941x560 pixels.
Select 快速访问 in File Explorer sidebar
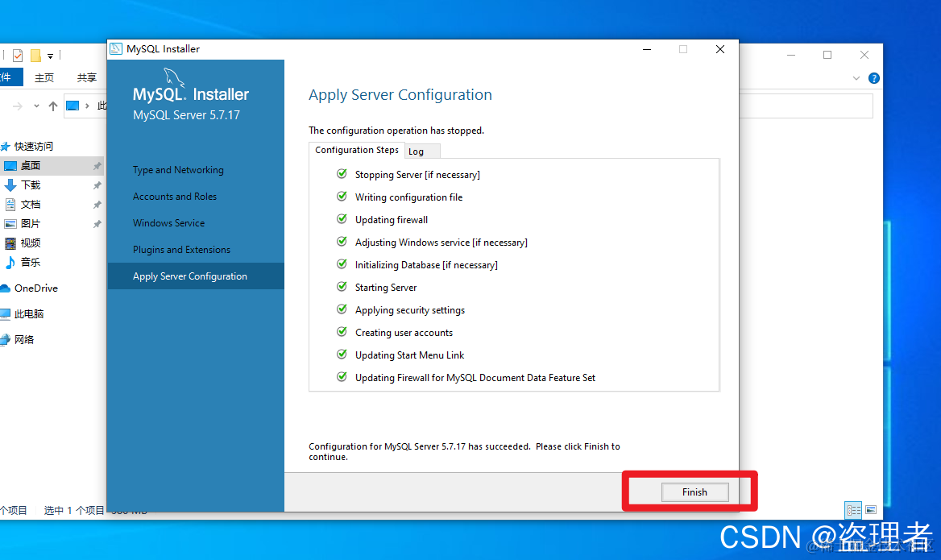tap(34, 147)
